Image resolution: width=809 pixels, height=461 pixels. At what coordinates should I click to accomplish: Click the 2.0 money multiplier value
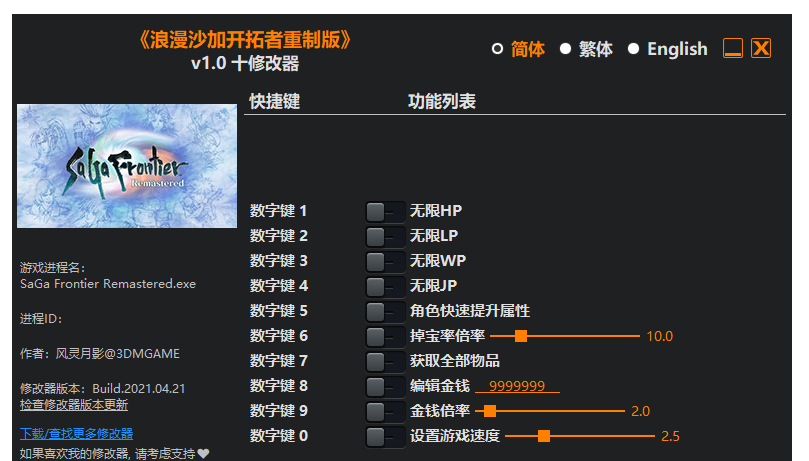pos(640,411)
